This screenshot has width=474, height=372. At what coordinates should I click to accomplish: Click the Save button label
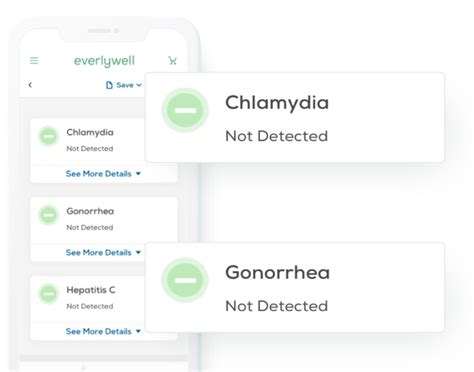click(x=125, y=85)
